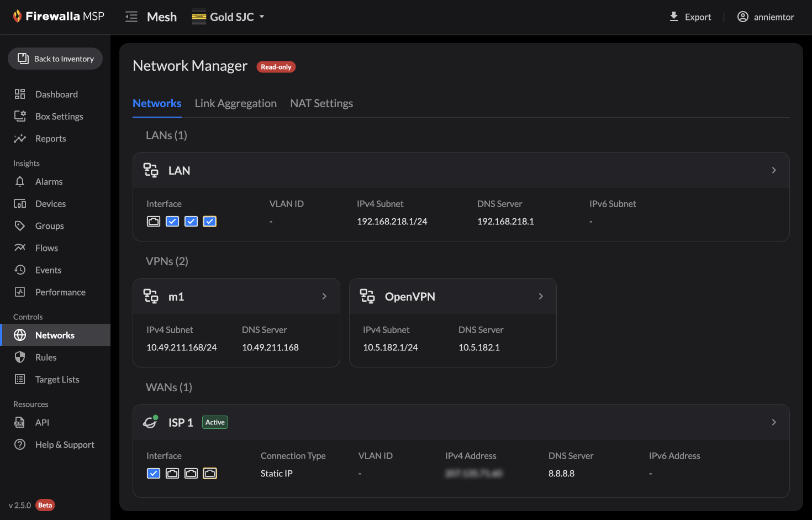Expand the m1 VPN card chevron

[x=324, y=296]
